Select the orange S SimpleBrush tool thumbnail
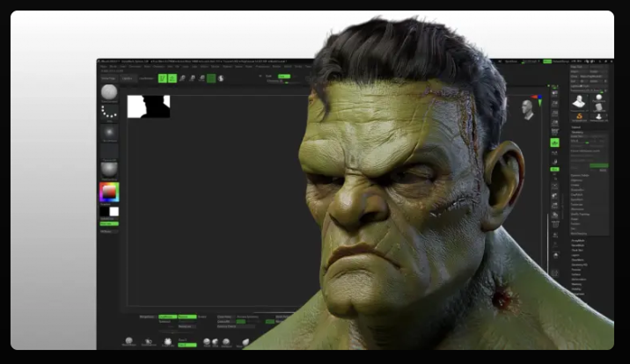Screen dimensions: 630x364 (x=579, y=117)
